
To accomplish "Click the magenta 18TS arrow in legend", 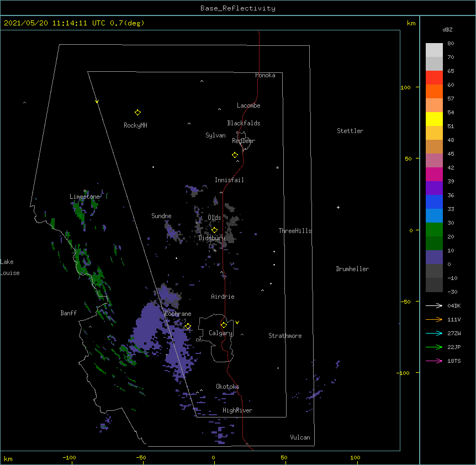I will click(434, 361).
